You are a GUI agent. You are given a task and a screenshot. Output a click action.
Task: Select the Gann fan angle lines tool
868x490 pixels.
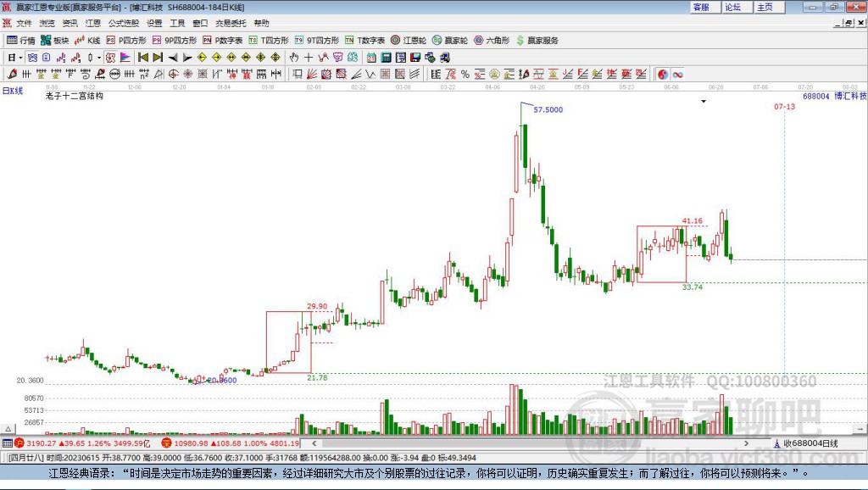(312, 75)
